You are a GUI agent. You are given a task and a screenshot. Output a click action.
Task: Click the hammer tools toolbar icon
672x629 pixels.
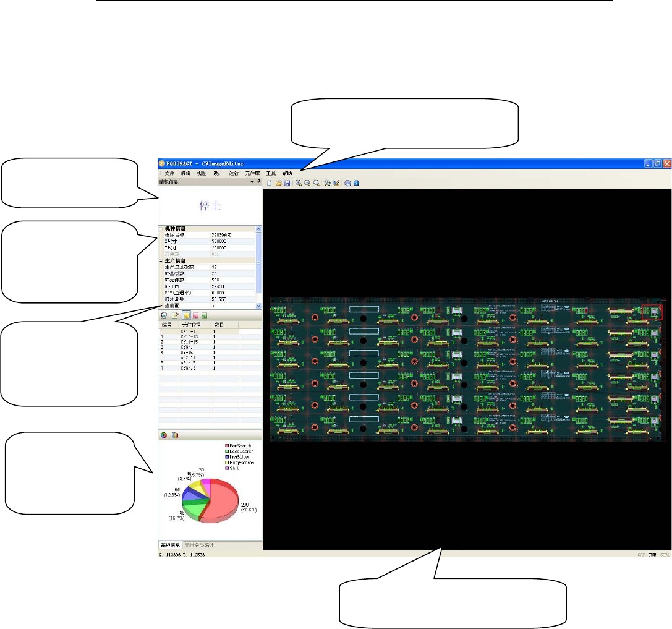(x=328, y=183)
